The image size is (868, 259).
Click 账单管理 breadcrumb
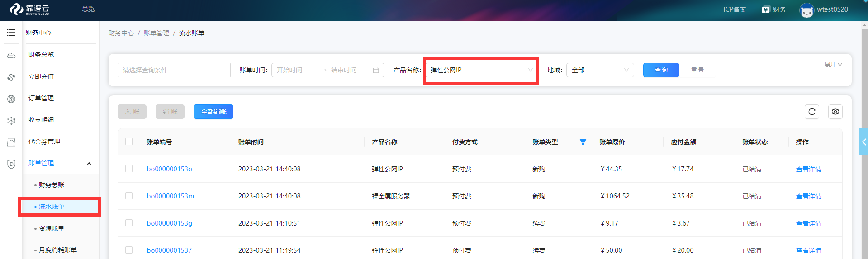[x=157, y=33]
